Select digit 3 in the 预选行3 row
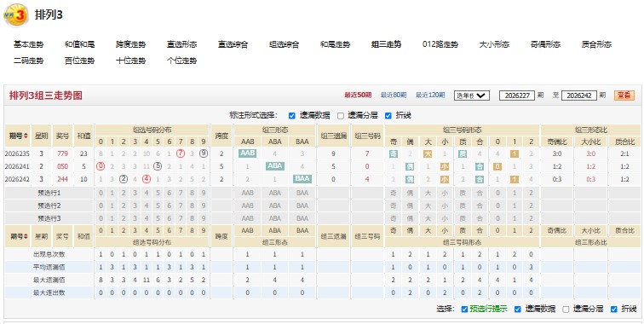 [x=135, y=218]
